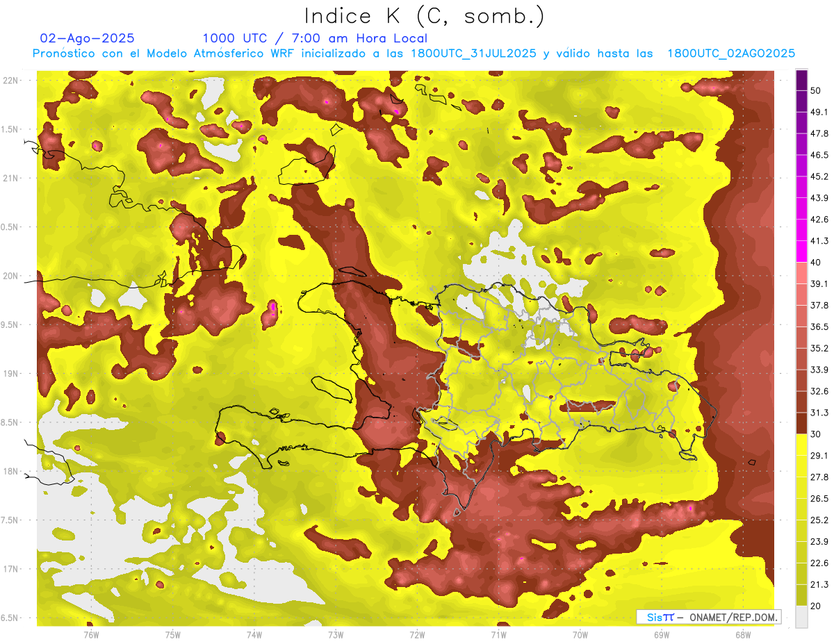Click the '47.8' color scale value
This screenshot has height=644, width=834.
[x=819, y=133]
